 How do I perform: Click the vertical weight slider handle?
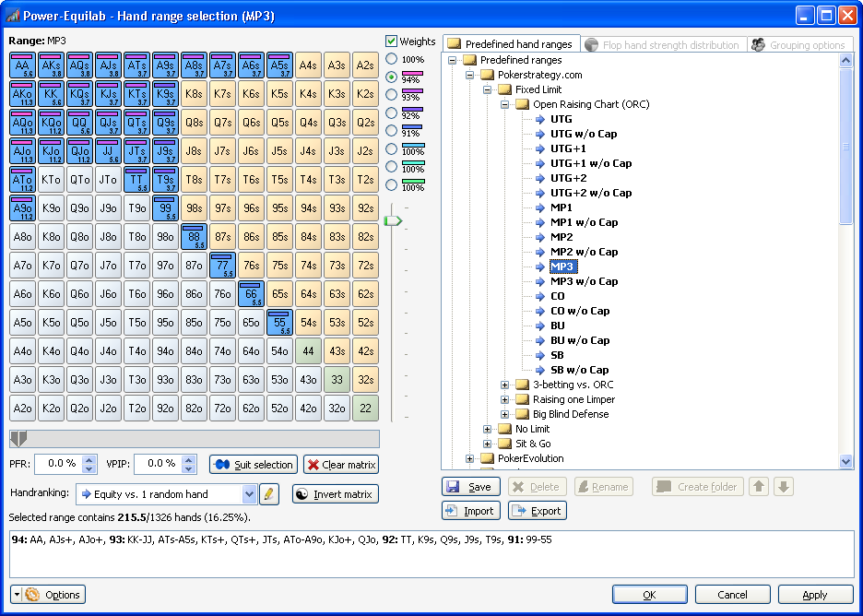click(393, 220)
